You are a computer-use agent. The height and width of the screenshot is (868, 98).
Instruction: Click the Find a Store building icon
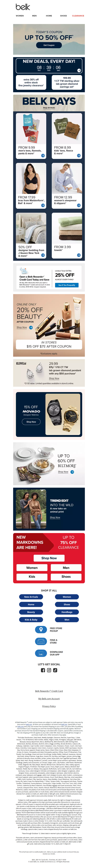point(41,641)
